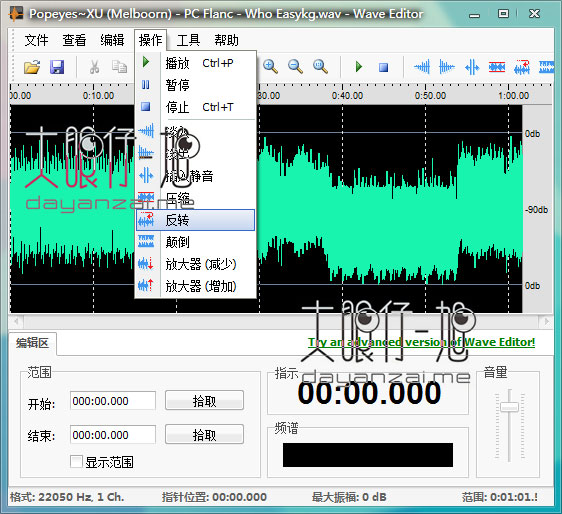The height and width of the screenshot is (514, 562).
Task: Open the 编辑 menu
Action: 112,40
